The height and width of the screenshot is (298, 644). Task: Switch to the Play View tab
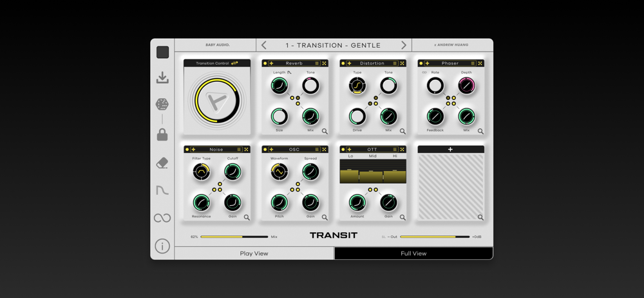(254, 253)
